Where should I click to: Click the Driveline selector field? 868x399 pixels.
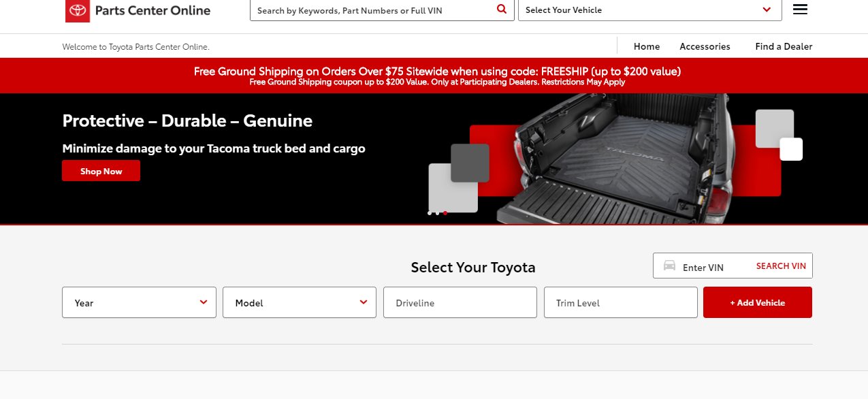pos(460,302)
